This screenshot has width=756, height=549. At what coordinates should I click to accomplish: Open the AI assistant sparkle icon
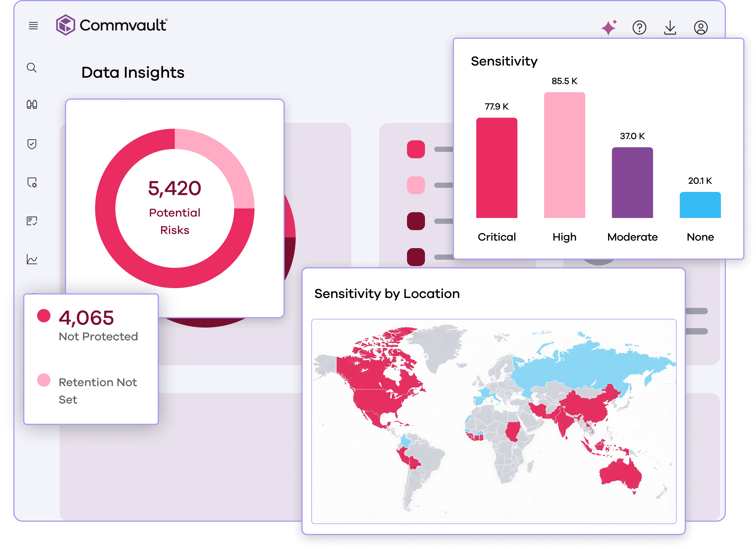tap(609, 27)
